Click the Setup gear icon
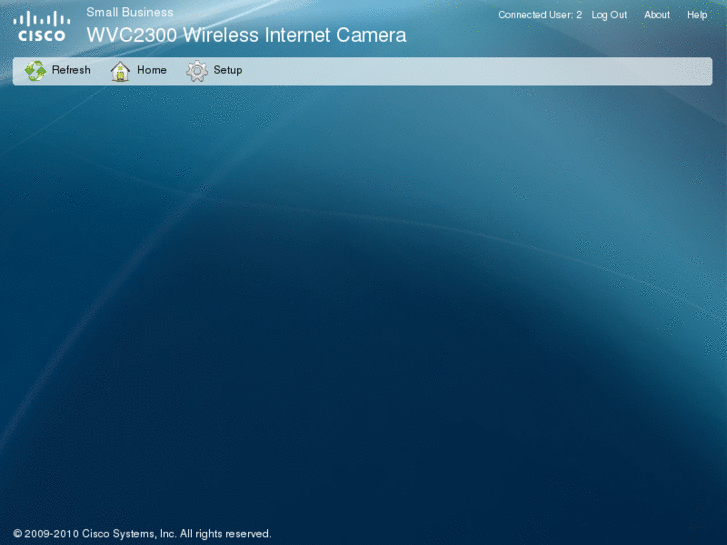 click(197, 71)
